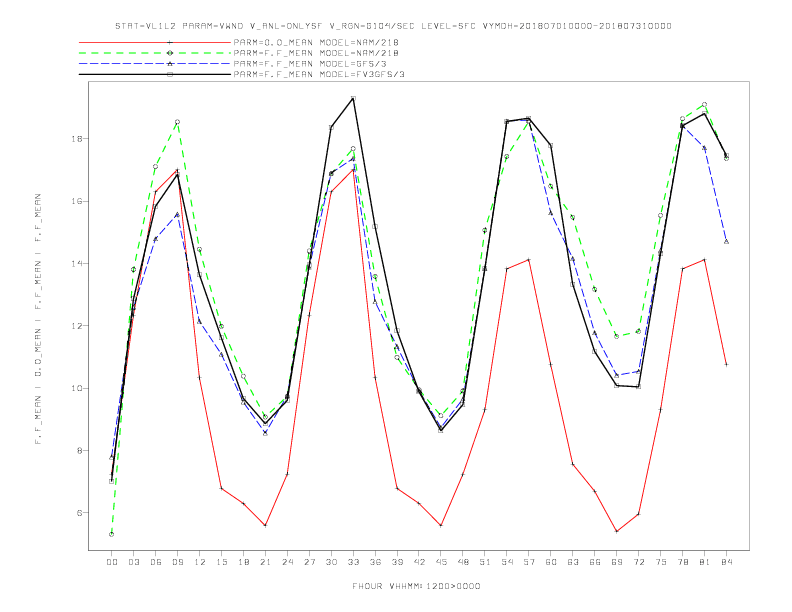Viewport: 792px width, 612px height.
Task: Click x-axis forecast hour label 48
Action: pos(463,562)
